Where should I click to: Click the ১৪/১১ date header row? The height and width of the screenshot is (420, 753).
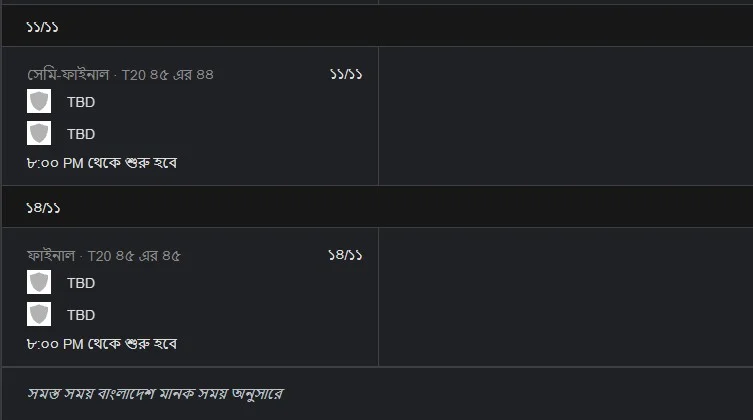pos(376,207)
